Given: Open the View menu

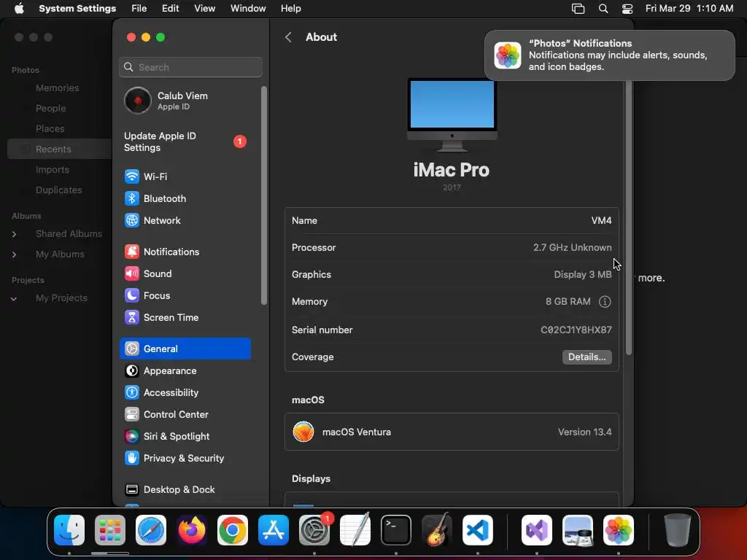Looking at the screenshot, I should (205, 9).
